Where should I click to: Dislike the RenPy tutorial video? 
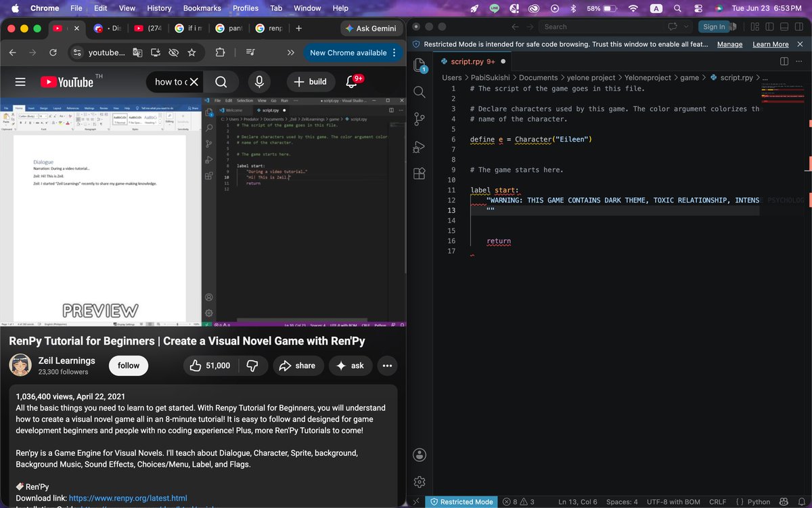252,366
